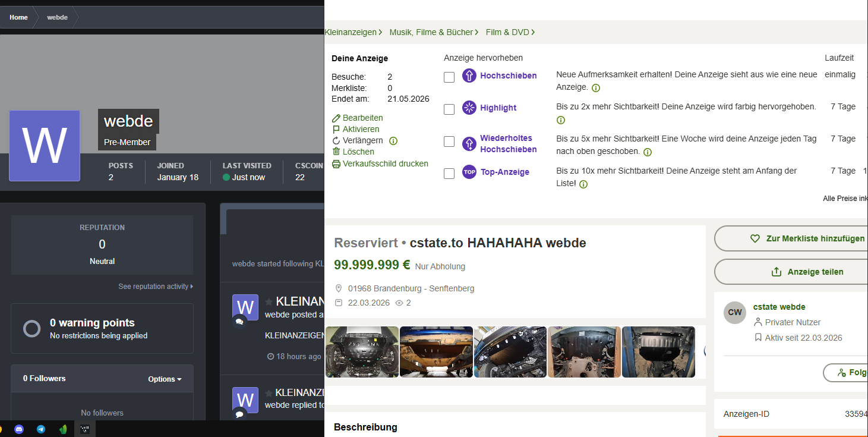Click the CW seller avatar
This screenshot has height=437, width=868.
[x=735, y=312]
